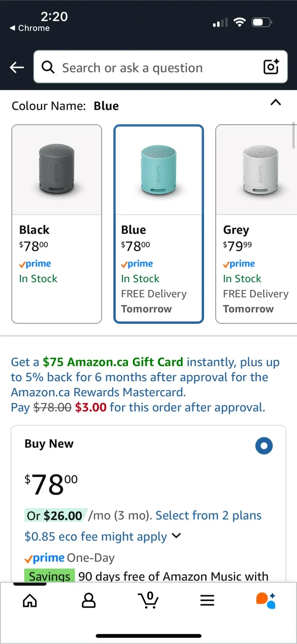Select the Blue speaker thumbnail

159,170
